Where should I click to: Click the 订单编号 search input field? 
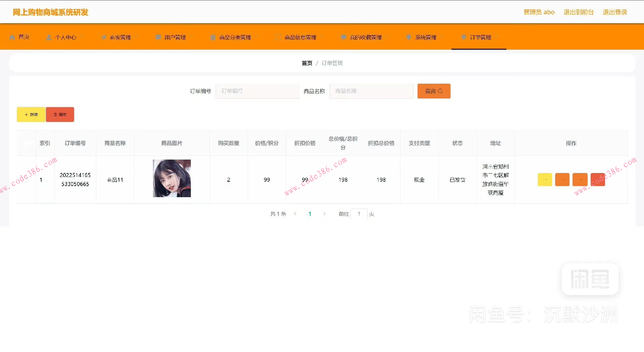(258, 91)
